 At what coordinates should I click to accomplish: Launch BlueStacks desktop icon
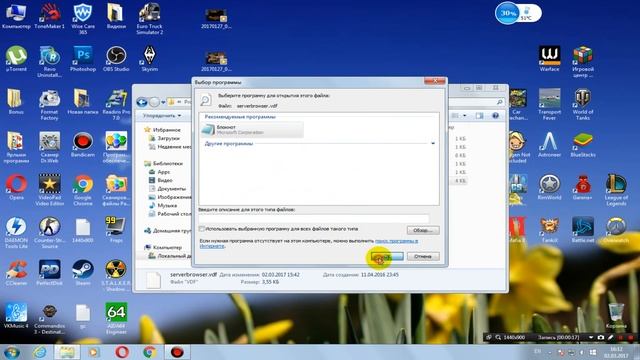point(583,145)
